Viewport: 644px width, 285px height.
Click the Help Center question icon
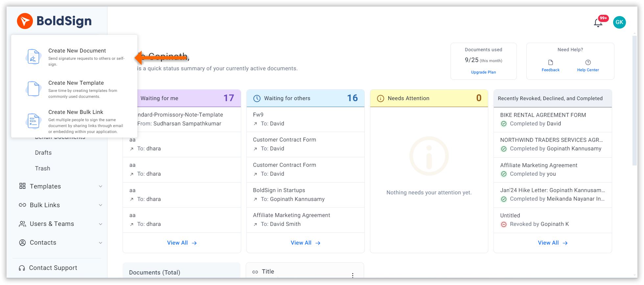(588, 62)
